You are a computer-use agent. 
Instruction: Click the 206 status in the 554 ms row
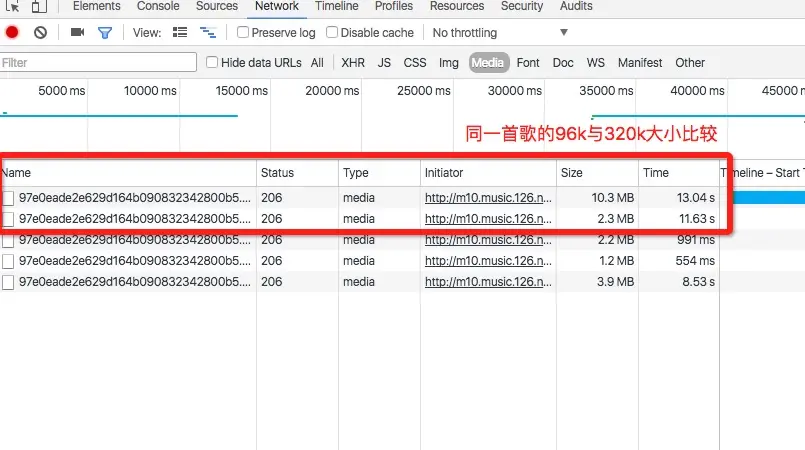tap(272, 261)
